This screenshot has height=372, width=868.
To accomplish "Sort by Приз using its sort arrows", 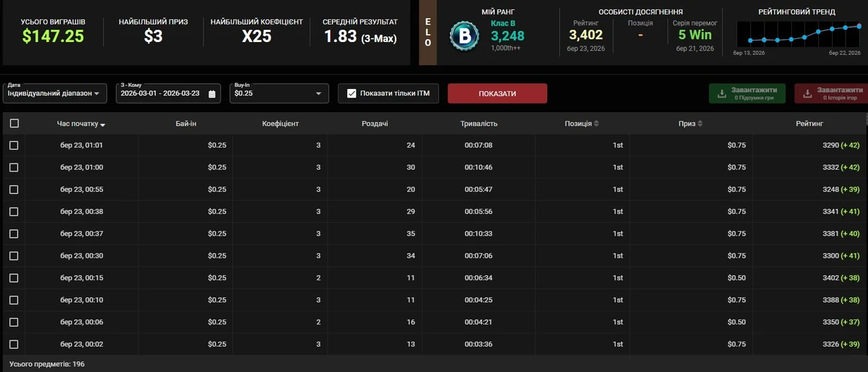I will click(x=700, y=124).
